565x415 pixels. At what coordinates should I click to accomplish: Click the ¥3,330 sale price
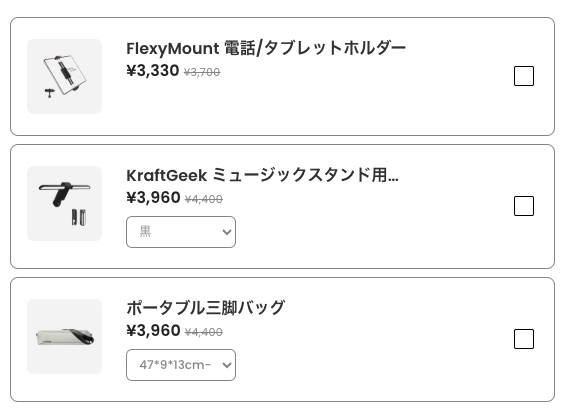pos(153,71)
